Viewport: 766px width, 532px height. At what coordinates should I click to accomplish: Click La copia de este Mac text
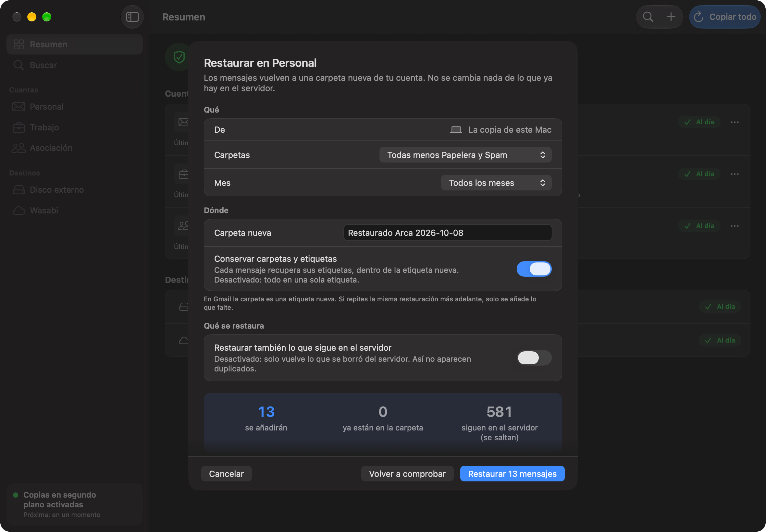pos(510,130)
